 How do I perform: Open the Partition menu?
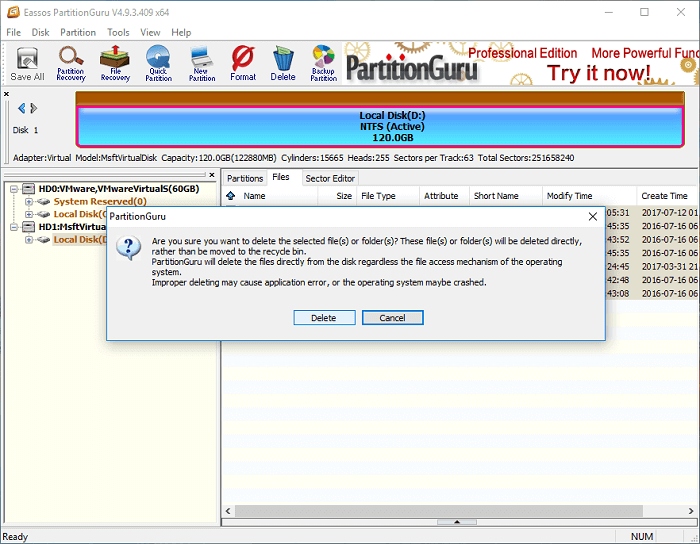78,33
